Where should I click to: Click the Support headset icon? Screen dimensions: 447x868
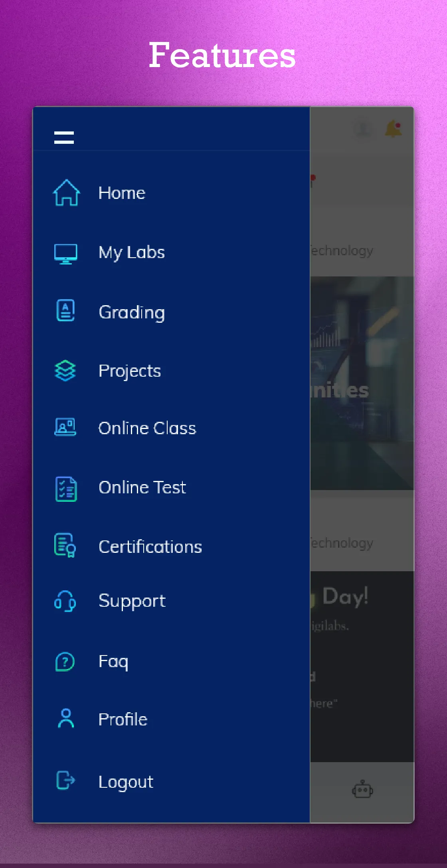pos(65,601)
